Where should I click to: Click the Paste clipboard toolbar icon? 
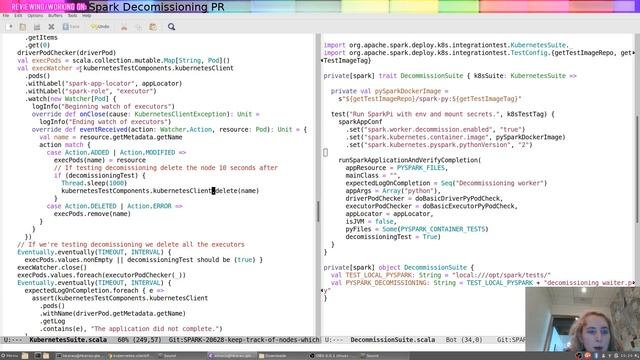point(153,27)
